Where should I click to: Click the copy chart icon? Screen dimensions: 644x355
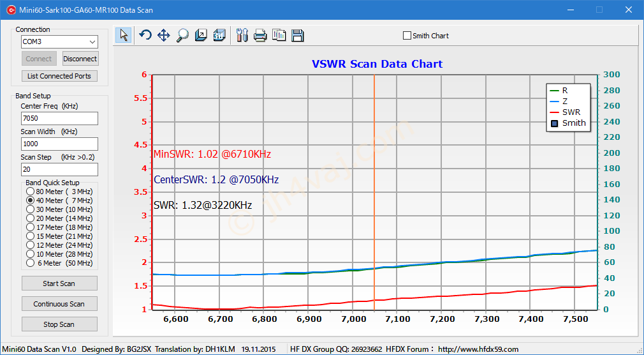tap(279, 35)
